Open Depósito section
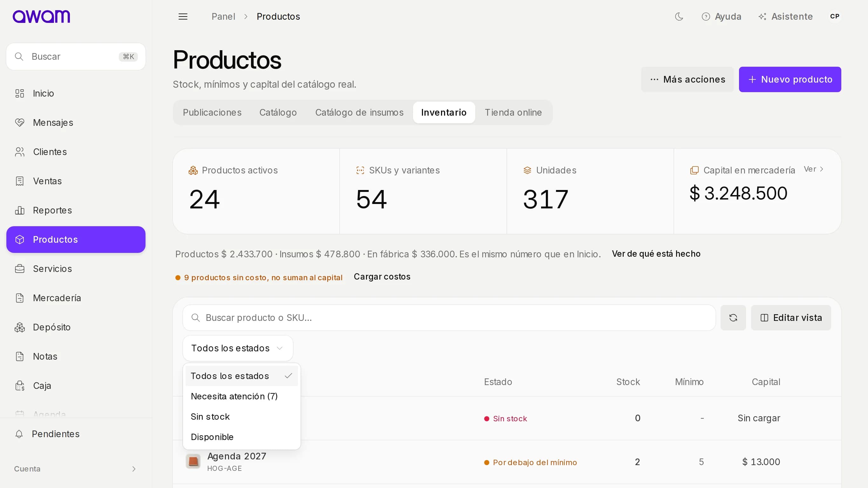 [76, 327]
